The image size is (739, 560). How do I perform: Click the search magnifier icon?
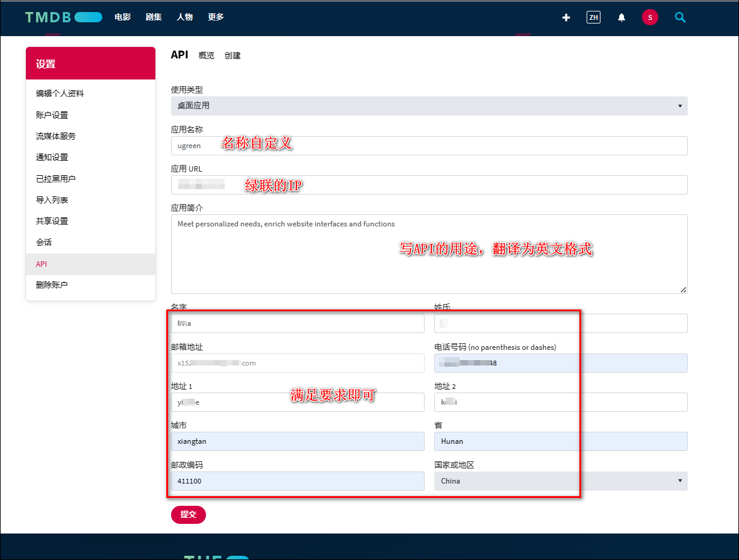click(x=680, y=17)
